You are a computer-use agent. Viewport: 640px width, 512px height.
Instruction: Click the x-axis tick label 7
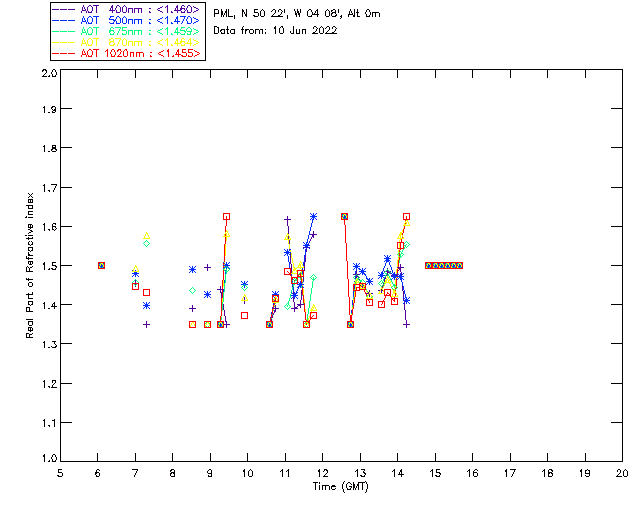pyautogui.click(x=135, y=473)
